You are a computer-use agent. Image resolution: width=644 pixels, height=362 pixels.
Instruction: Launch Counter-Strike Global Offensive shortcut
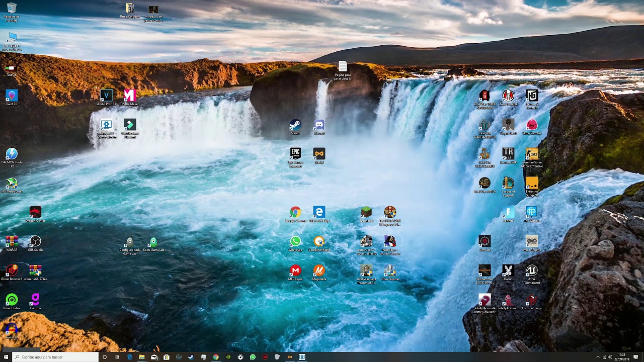532,158
